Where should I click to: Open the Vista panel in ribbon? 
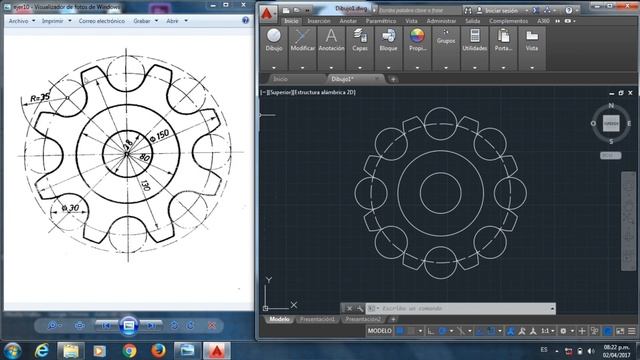point(532,40)
